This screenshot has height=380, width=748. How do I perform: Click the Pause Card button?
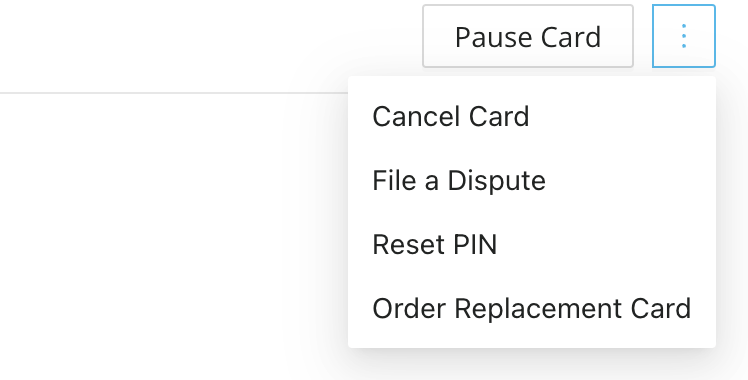click(x=528, y=36)
